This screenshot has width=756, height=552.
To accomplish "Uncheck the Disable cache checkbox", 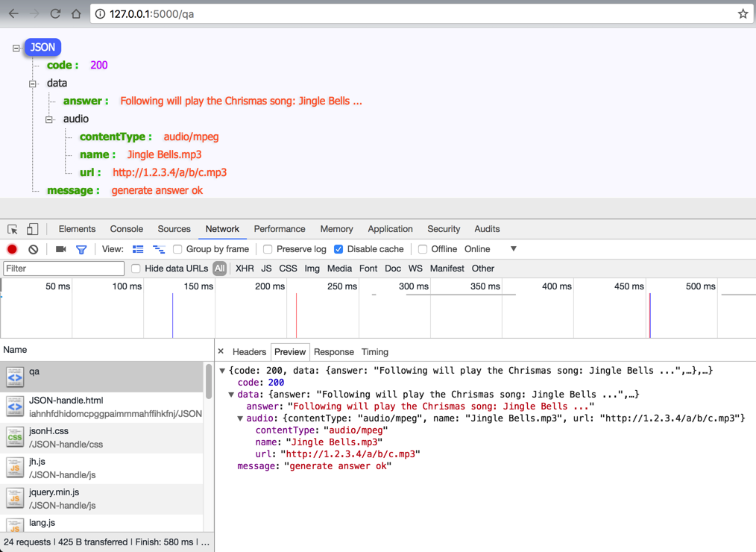I will [x=338, y=249].
